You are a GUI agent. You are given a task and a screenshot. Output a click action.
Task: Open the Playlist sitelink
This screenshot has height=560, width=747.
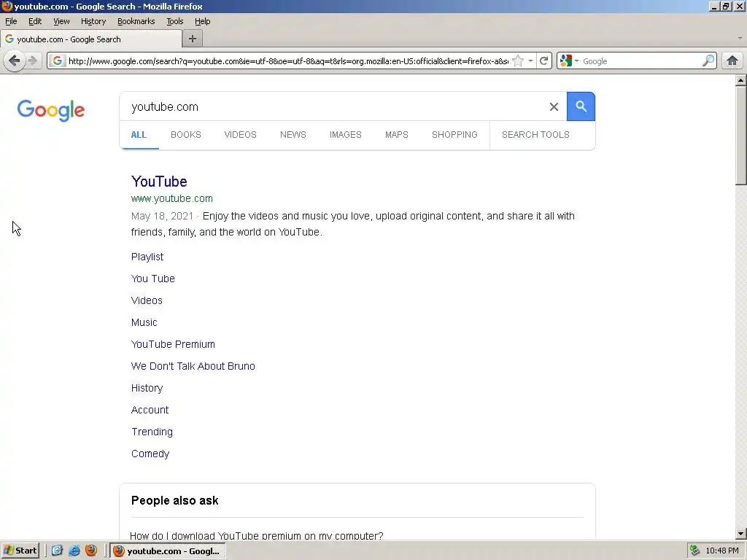click(147, 257)
